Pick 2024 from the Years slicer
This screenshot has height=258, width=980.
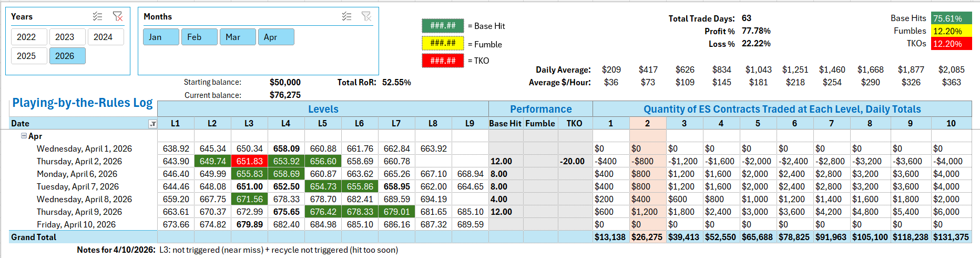point(103,37)
